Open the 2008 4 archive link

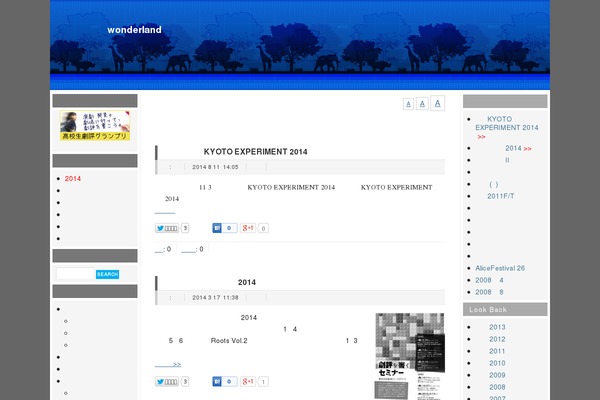click(489, 280)
